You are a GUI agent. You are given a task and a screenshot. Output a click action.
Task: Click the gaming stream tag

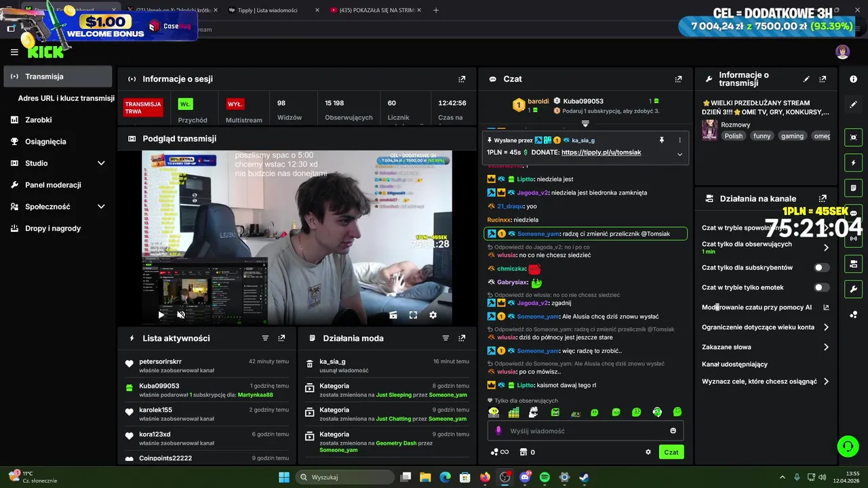(x=792, y=136)
